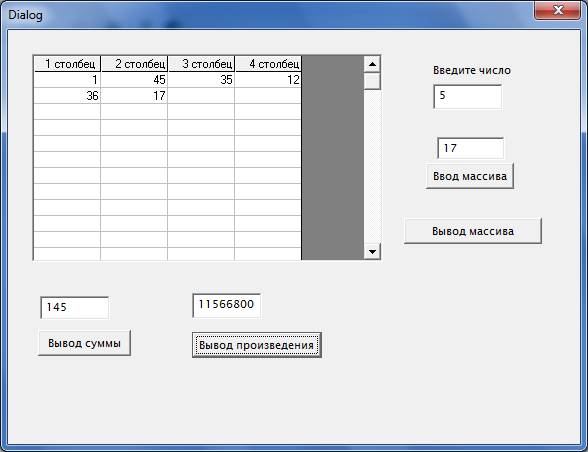Focus the input field containing 17
This screenshot has width=588, height=452.
pyautogui.click(x=471, y=148)
